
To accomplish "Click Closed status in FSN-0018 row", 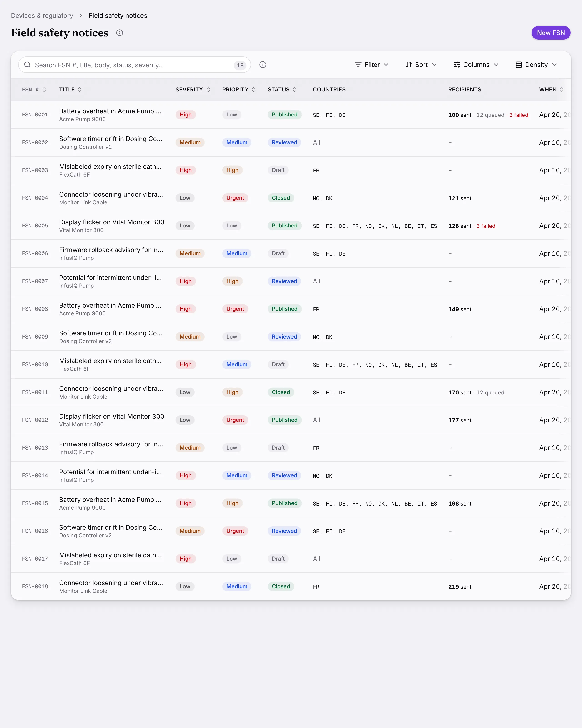I will coord(281,586).
